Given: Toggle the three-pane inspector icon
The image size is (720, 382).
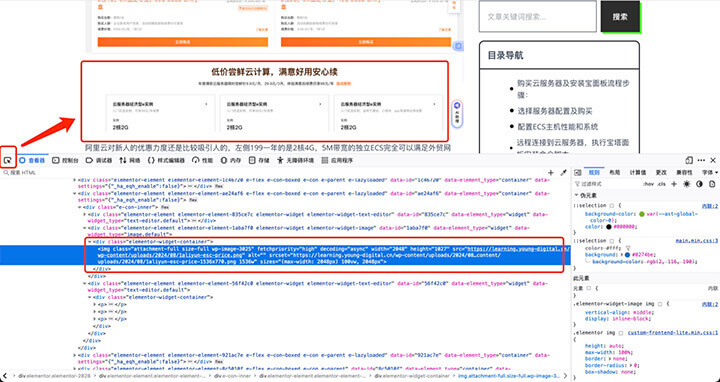Looking at the screenshot, I should tap(578, 173).
